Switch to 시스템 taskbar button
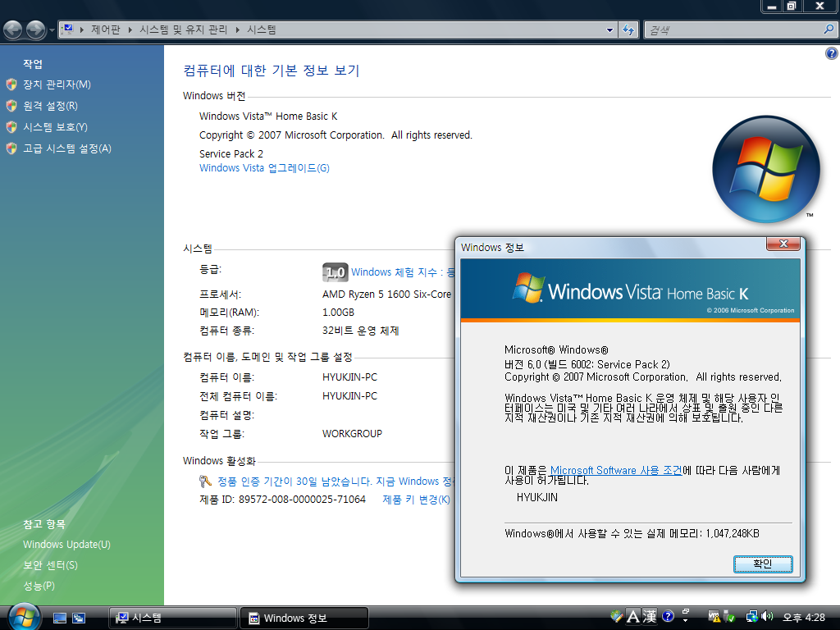 pyautogui.click(x=172, y=618)
